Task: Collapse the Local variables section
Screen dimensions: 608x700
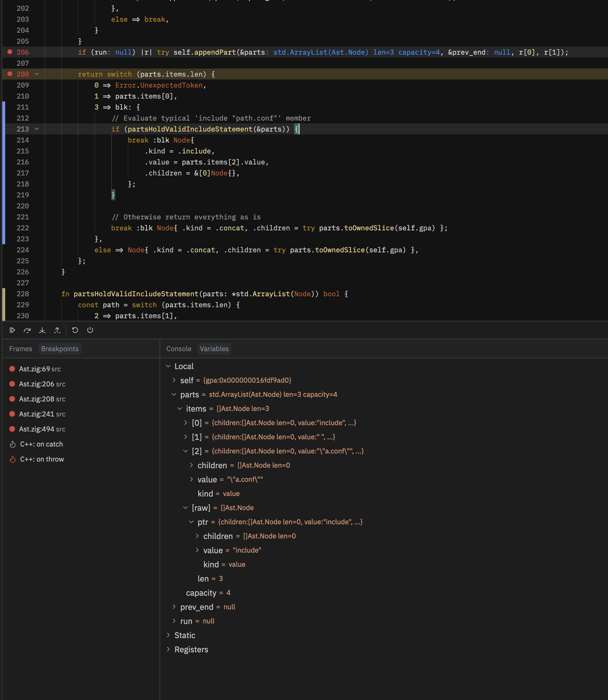Action: [x=168, y=366]
